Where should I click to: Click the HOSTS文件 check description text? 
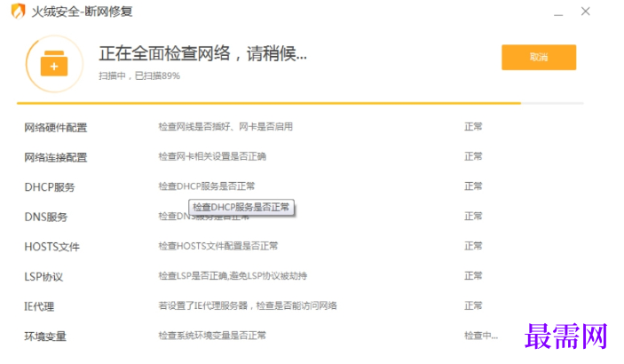218,246
